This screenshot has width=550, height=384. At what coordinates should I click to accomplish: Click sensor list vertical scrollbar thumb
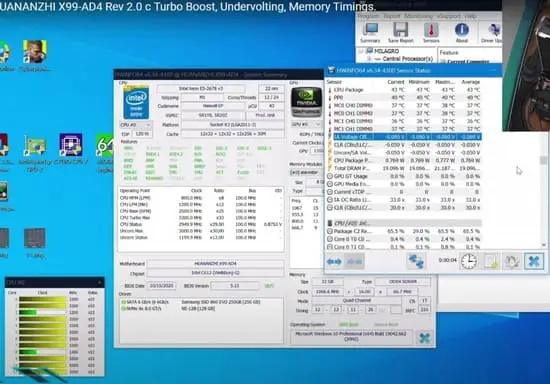pos(543,160)
